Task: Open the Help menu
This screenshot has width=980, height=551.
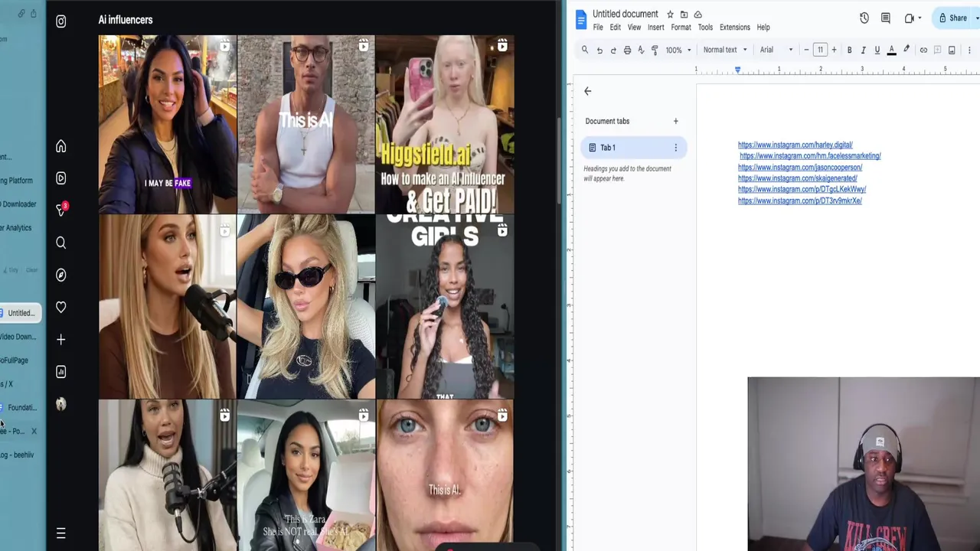Action: point(763,28)
